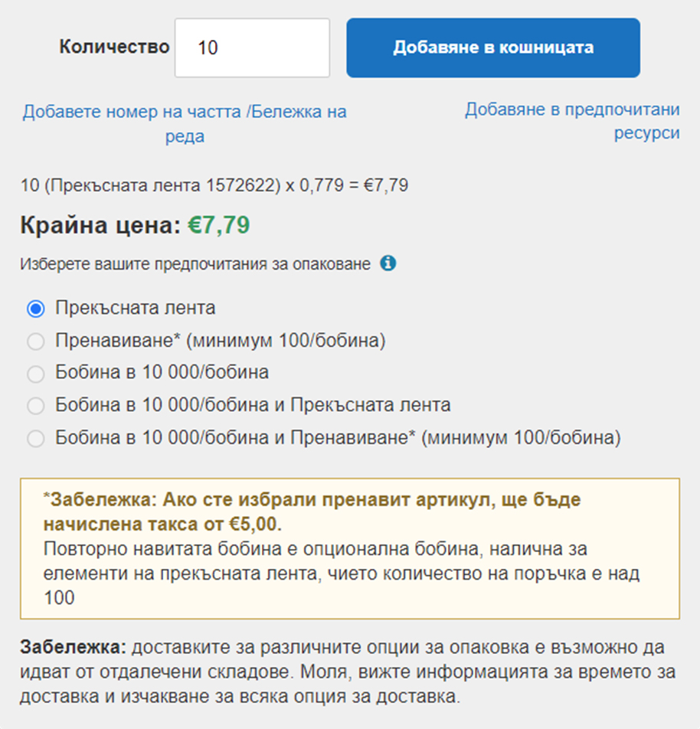Choose 'Пренавиване* (минимум 100/бобина)' radio option
Image resolution: width=700 pixels, height=729 pixels.
(x=36, y=342)
